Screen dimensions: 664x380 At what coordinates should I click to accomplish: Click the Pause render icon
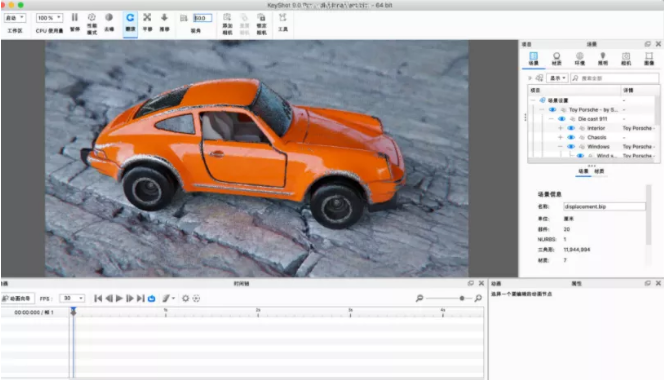point(75,17)
